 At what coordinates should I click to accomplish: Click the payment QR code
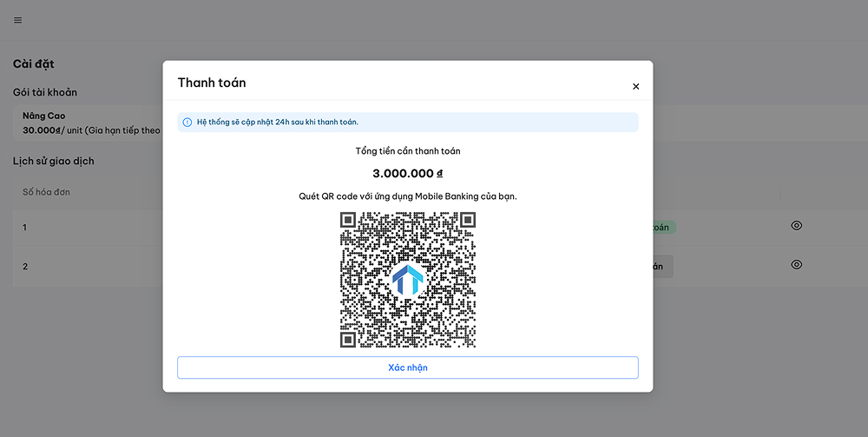pyautogui.click(x=407, y=280)
